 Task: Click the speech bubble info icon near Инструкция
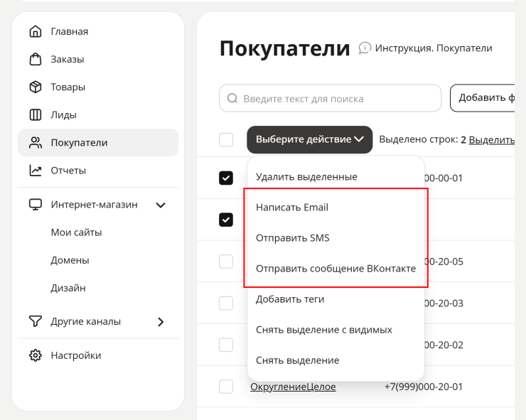coord(365,48)
